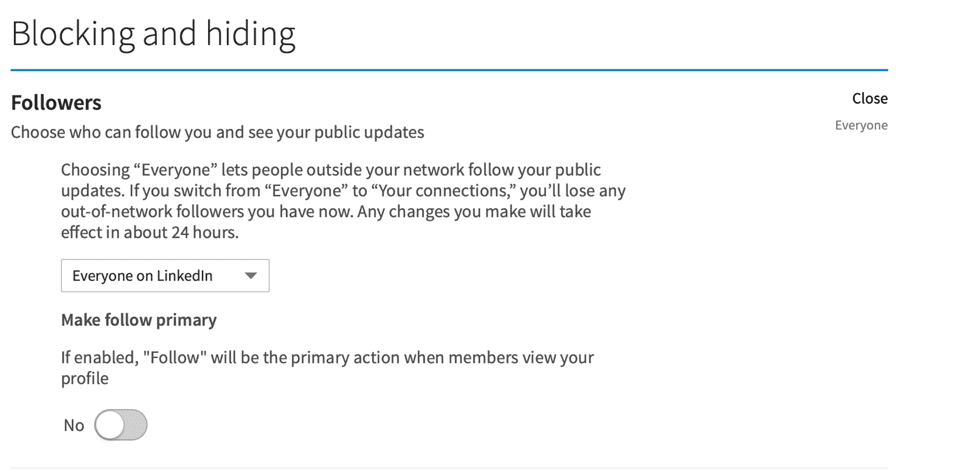This screenshot has height=472, width=975.
Task: Click the Close link on the right
Action: [x=869, y=98]
